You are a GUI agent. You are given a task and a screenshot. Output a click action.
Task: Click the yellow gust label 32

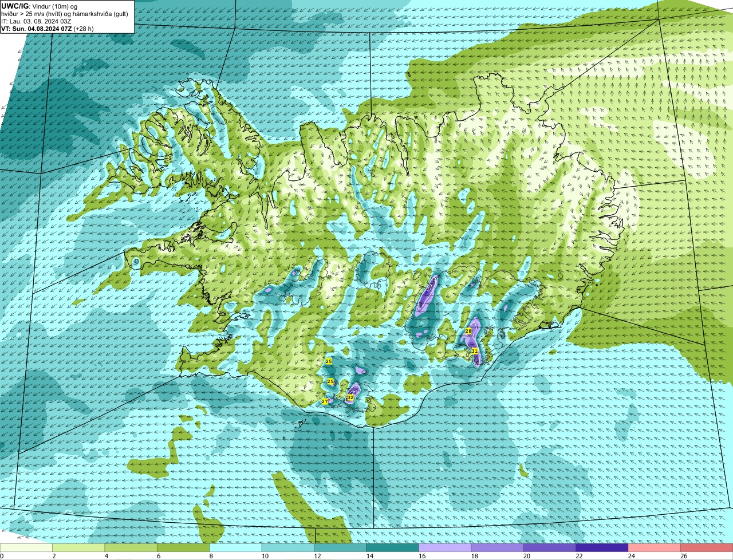pyautogui.click(x=350, y=397)
